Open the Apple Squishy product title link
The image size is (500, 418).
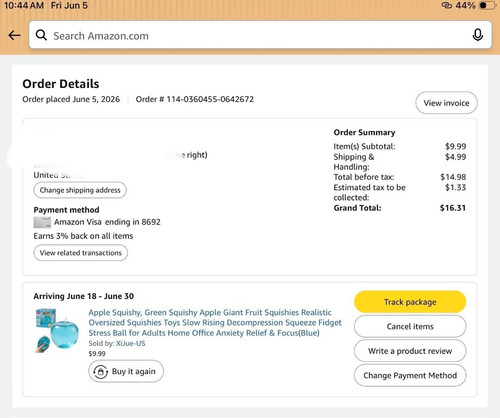[215, 323]
